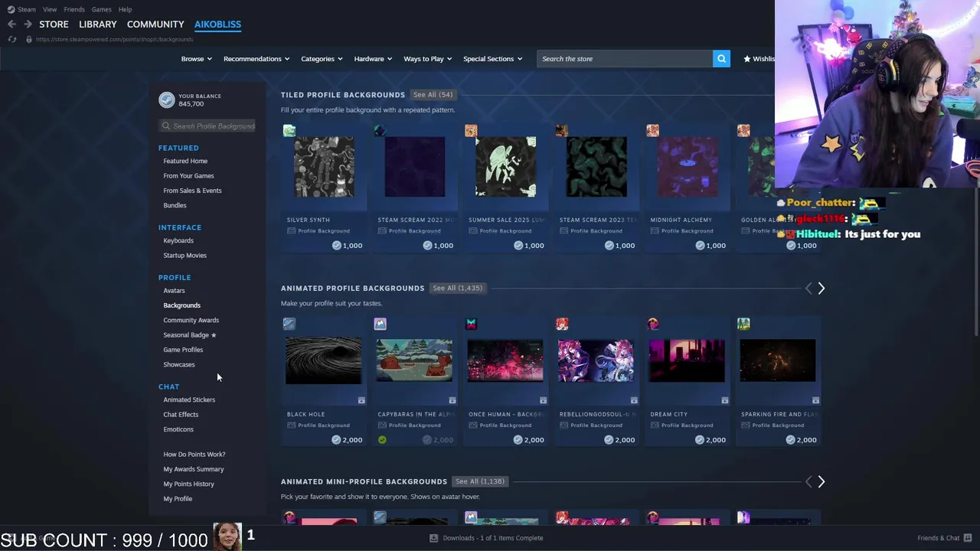980x551 pixels.
Task: Open the View menu
Action: 50,9
